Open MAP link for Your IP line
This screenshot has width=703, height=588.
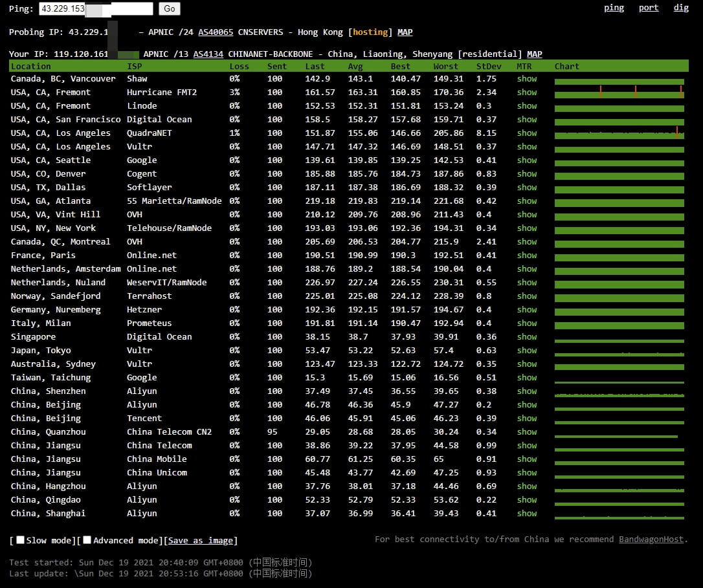[535, 54]
